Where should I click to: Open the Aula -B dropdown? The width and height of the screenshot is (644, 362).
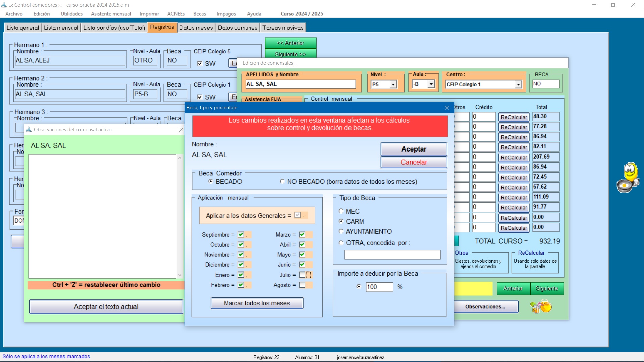(x=431, y=84)
